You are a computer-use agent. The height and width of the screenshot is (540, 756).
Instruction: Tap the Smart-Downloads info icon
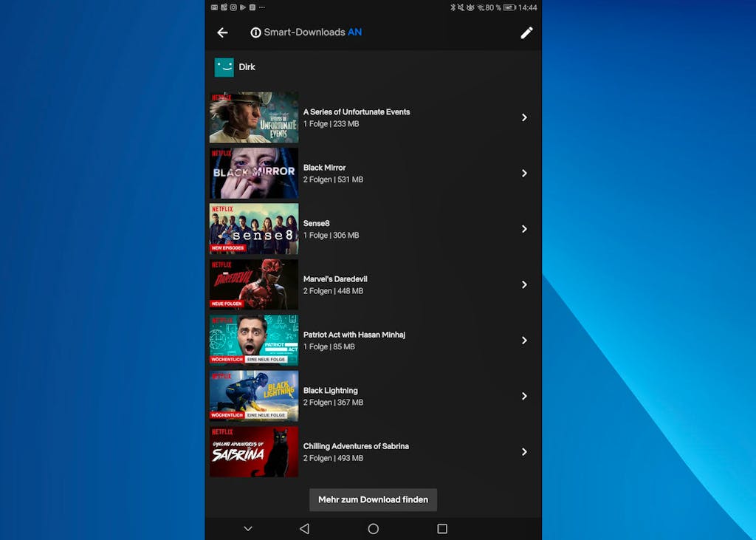[x=256, y=33]
